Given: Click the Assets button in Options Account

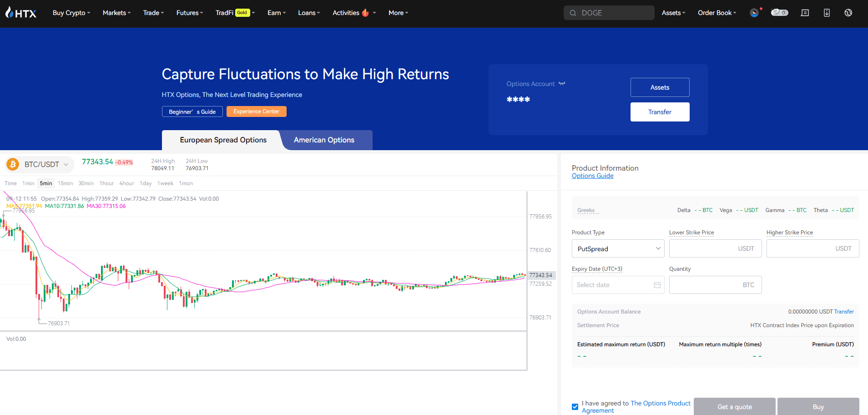Looking at the screenshot, I should [x=660, y=87].
